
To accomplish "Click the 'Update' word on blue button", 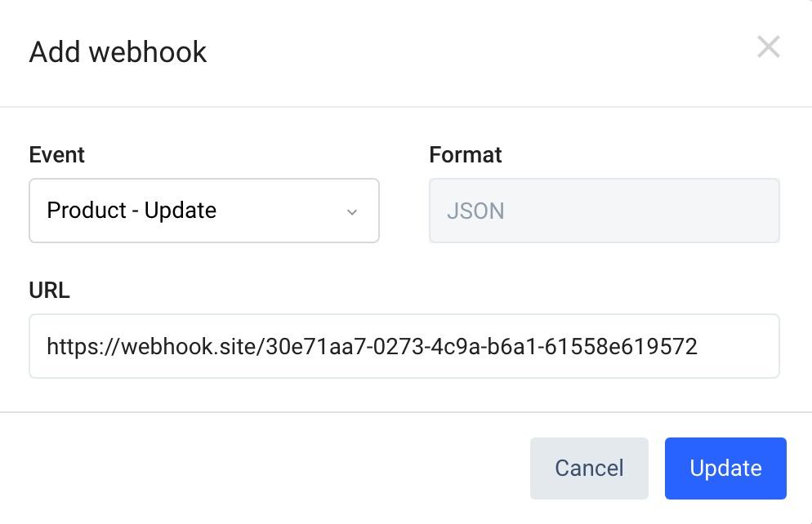I will pos(725,468).
